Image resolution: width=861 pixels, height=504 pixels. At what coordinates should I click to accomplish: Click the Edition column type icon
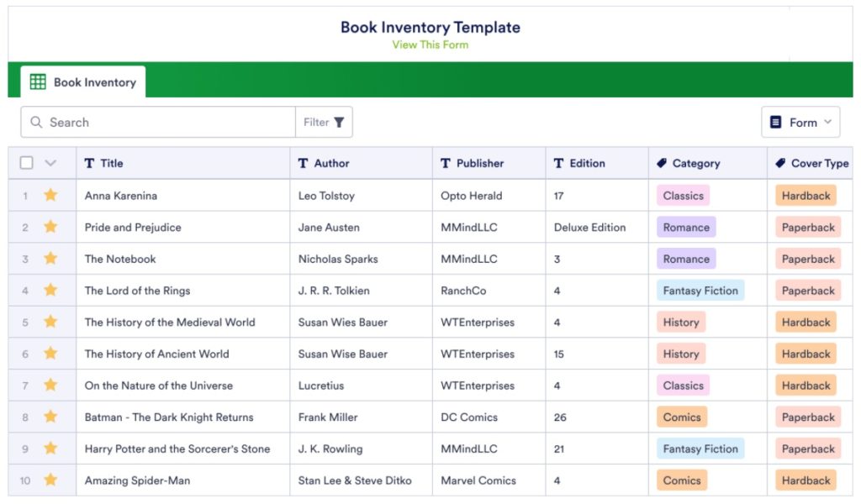point(557,163)
